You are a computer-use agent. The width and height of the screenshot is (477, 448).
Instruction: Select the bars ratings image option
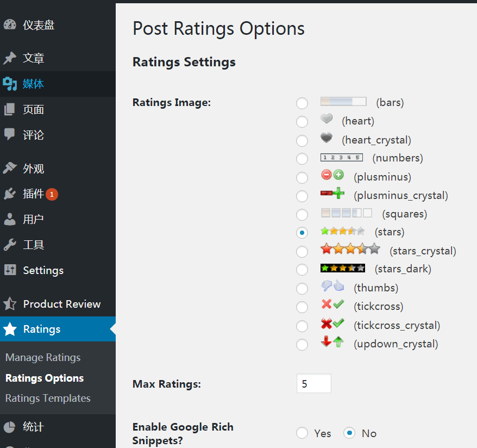302,103
